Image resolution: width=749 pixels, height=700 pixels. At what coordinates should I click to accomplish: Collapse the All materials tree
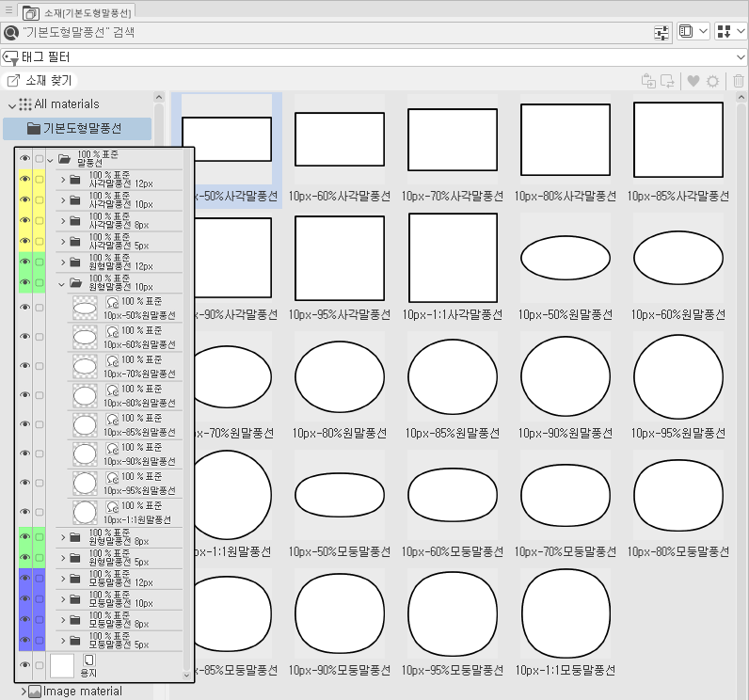click(x=12, y=105)
